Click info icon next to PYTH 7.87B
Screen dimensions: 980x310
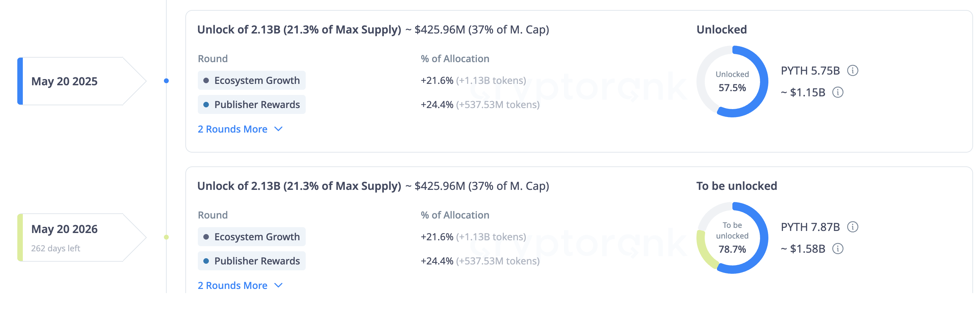point(852,227)
